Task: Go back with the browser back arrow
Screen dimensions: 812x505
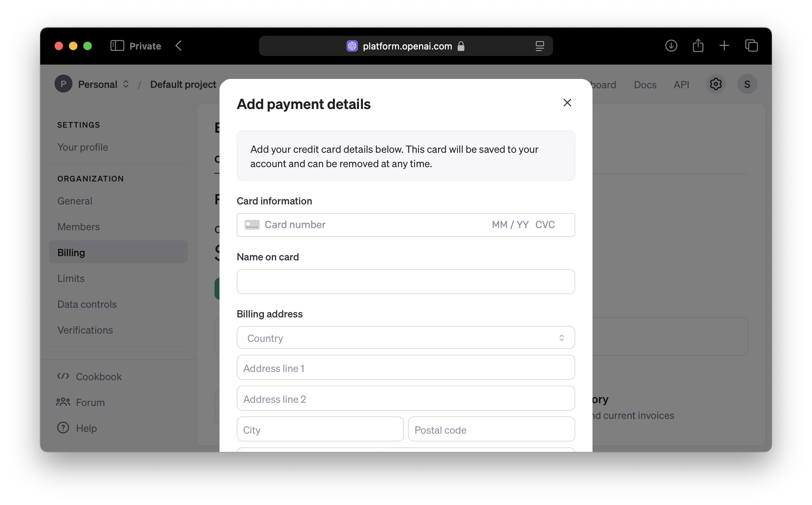Action: (179, 46)
